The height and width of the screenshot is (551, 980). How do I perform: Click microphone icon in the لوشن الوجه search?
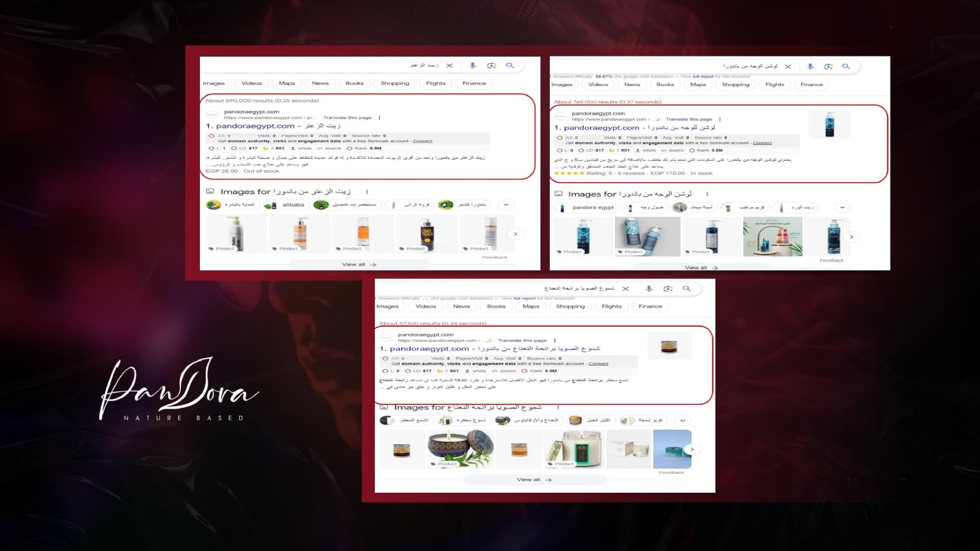pyautogui.click(x=810, y=66)
